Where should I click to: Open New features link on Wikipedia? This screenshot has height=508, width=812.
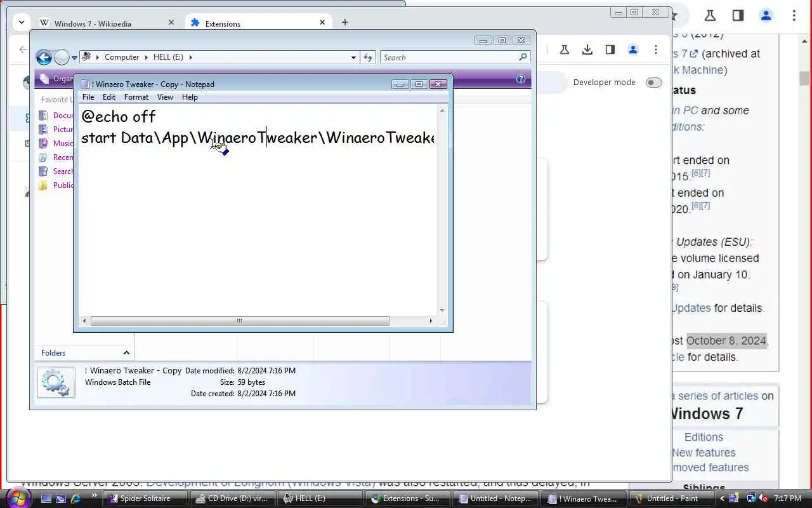pos(704,453)
